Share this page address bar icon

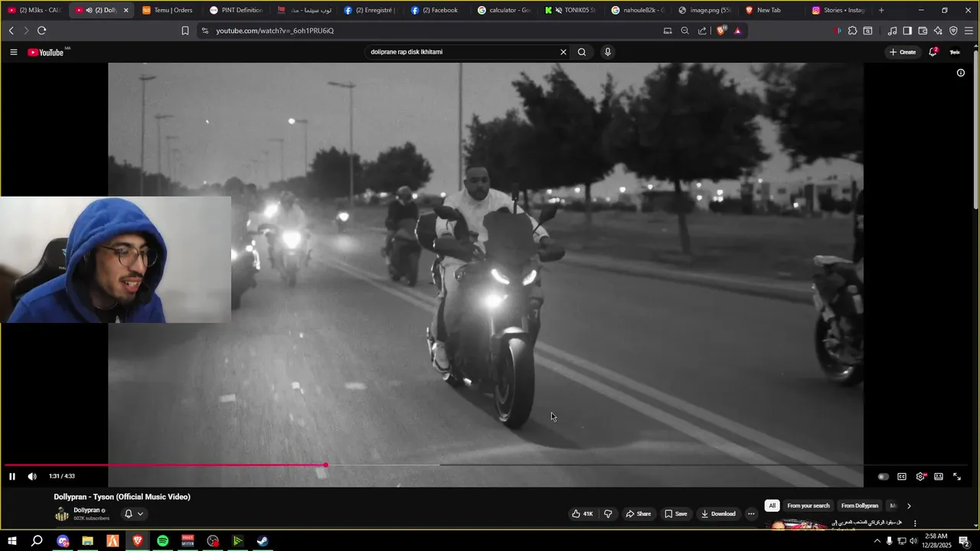coord(703,31)
